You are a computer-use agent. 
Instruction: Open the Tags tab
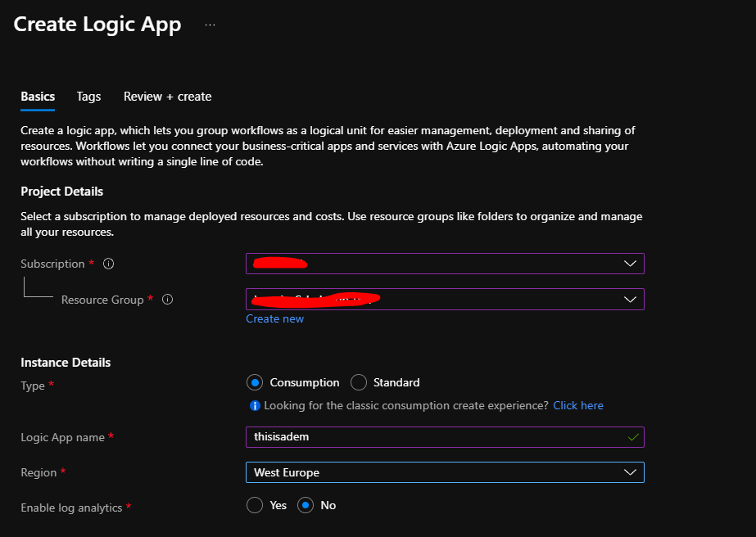click(88, 96)
